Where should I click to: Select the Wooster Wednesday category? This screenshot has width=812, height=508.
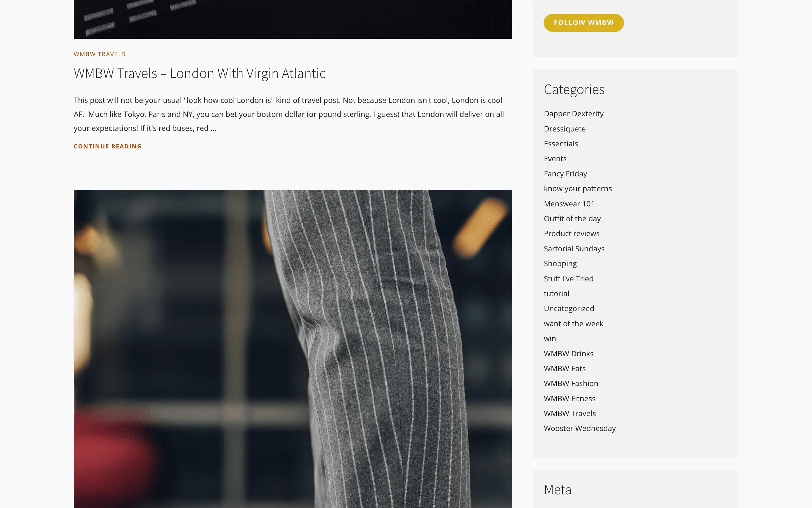[x=579, y=428]
